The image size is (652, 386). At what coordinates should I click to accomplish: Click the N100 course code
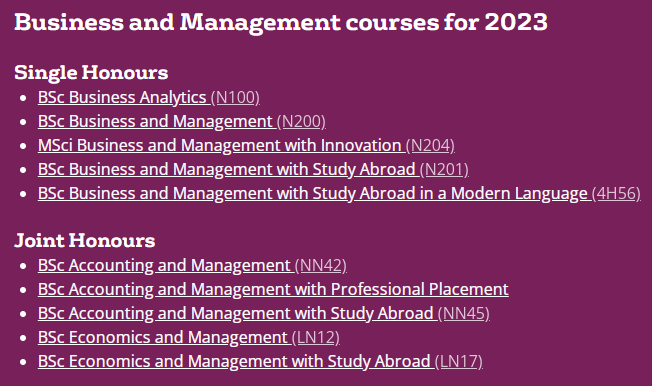pyautogui.click(x=235, y=97)
